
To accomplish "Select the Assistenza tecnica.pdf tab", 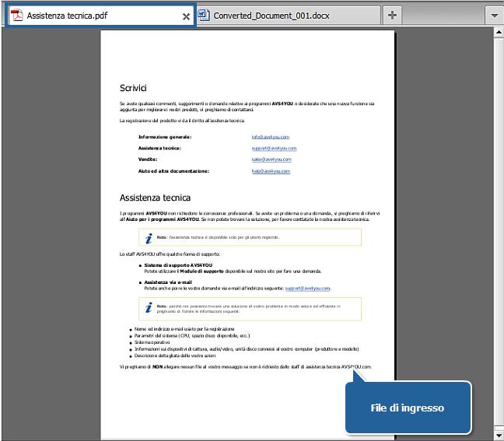I will pyautogui.click(x=100, y=16).
